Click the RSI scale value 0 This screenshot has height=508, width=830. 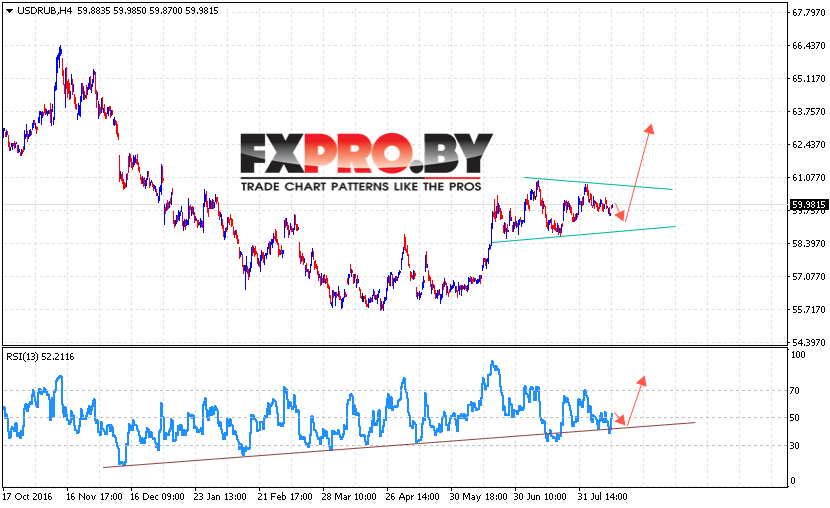792,481
